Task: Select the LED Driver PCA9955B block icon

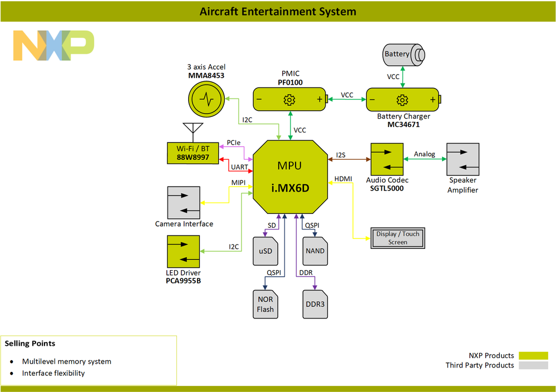Action: (x=183, y=252)
